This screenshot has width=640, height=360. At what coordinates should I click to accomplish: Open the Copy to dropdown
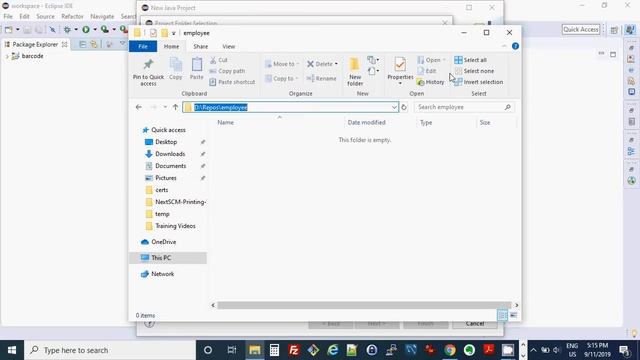coord(282,78)
